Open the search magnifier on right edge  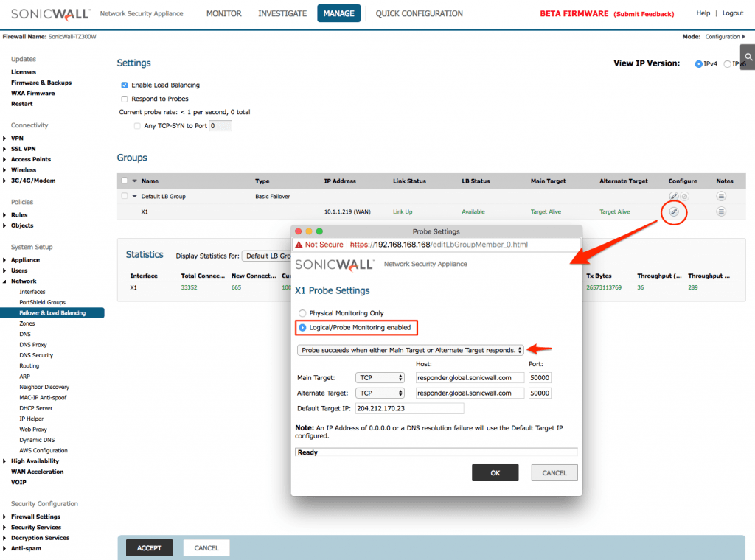point(748,57)
